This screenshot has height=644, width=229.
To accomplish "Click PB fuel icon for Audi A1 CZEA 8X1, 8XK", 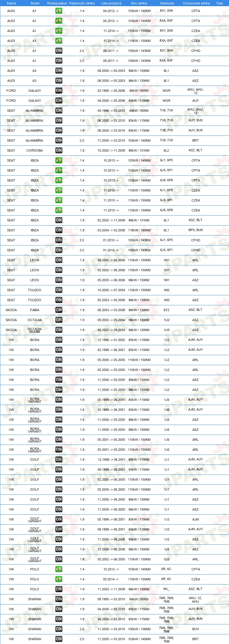I will 59,31.
